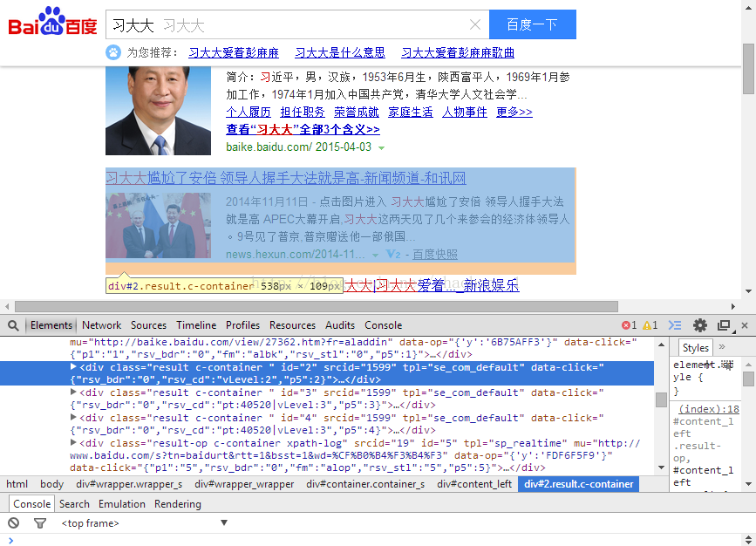Open the <top frame> context dropdown
The height and width of the screenshot is (546, 756).
[144, 522]
